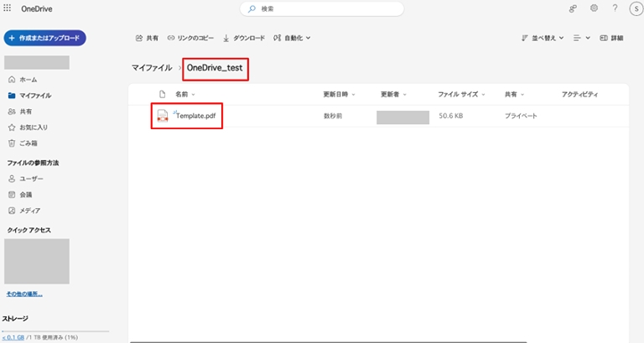This screenshot has height=343, width=644.
Task: Focus the 検索 search box
Action: click(322, 8)
